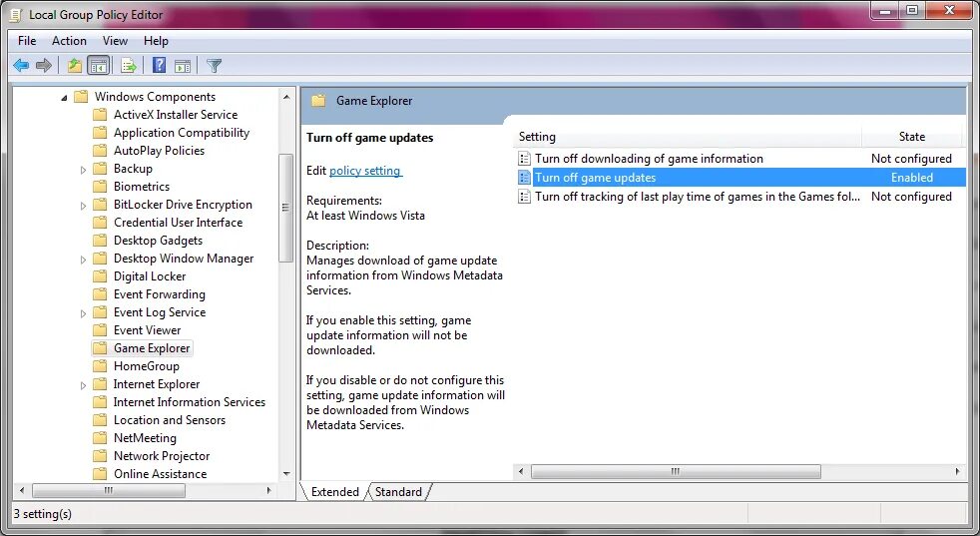Screen dimensions: 980x536
Task: Click the Filter funnel toolbar icon
Action: [x=214, y=65]
